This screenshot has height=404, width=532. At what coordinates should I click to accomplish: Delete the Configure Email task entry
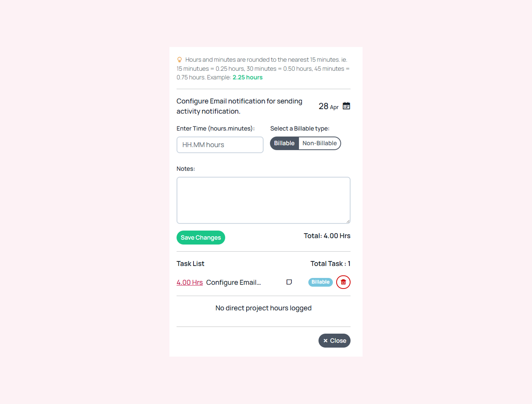pyautogui.click(x=343, y=282)
